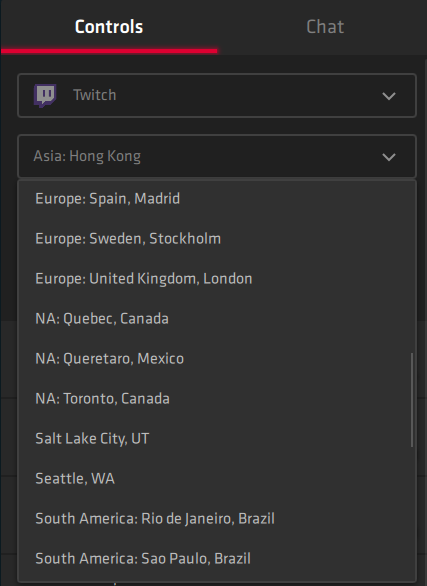Select South America: Rio de Janeiro, Brazil
Image resolution: width=427 pixels, height=586 pixels.
coord(217,518)
